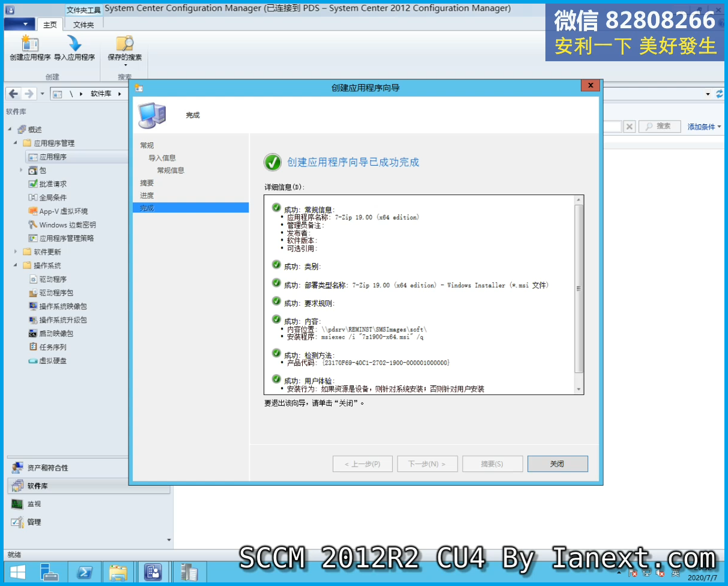Expand the 软件更新 tree node

[16, 252]
